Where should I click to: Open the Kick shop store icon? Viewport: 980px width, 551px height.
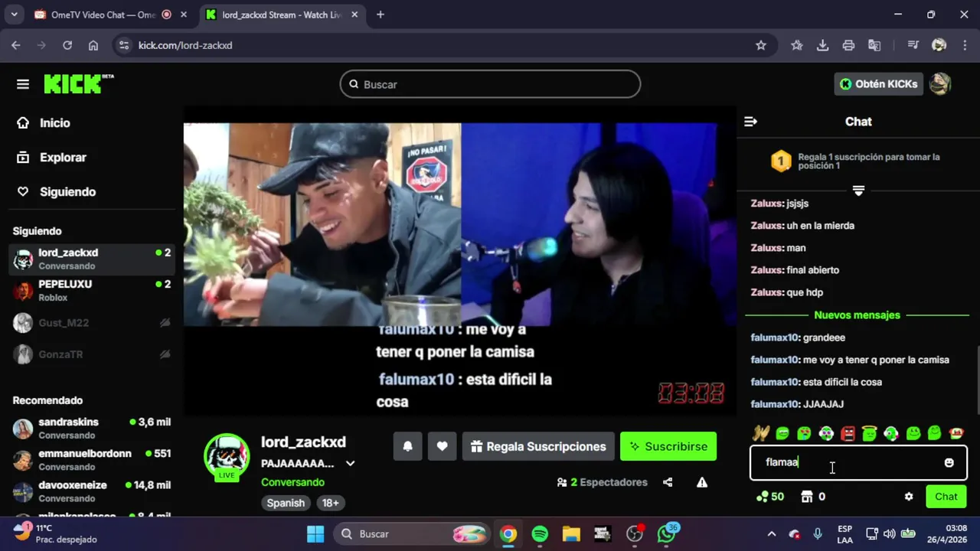click(806, 497)
